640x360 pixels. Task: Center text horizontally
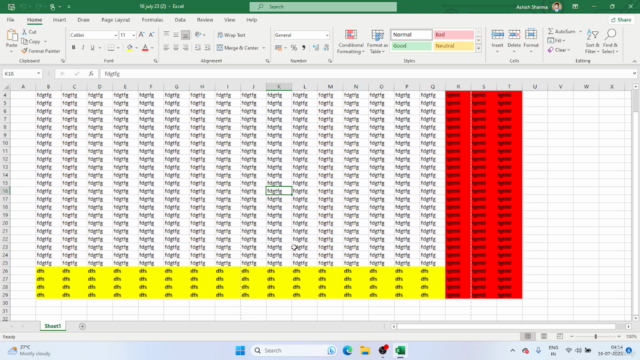click(176, 48)
